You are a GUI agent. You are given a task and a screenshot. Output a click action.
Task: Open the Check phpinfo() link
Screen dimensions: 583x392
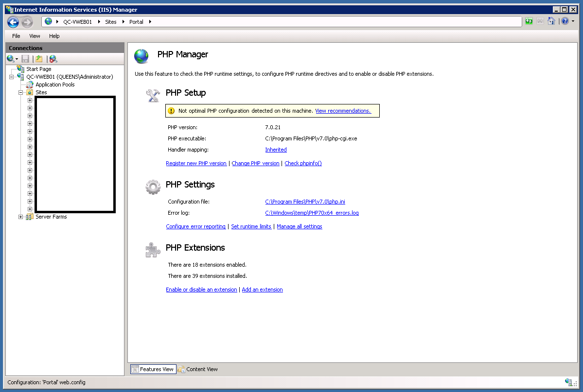click(x=303, y=163)
